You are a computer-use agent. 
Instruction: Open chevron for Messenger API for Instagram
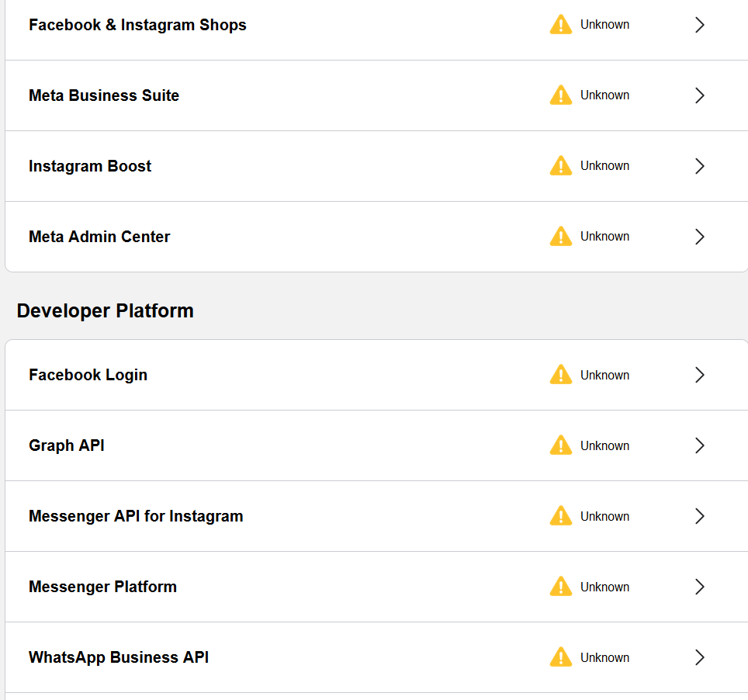(699, 516)
